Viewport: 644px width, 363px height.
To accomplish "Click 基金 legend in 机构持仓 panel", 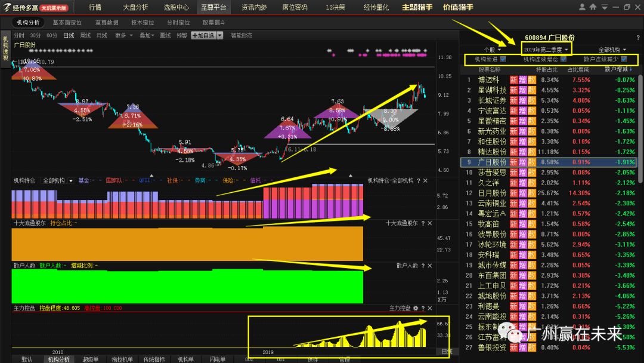I will 84,181.
